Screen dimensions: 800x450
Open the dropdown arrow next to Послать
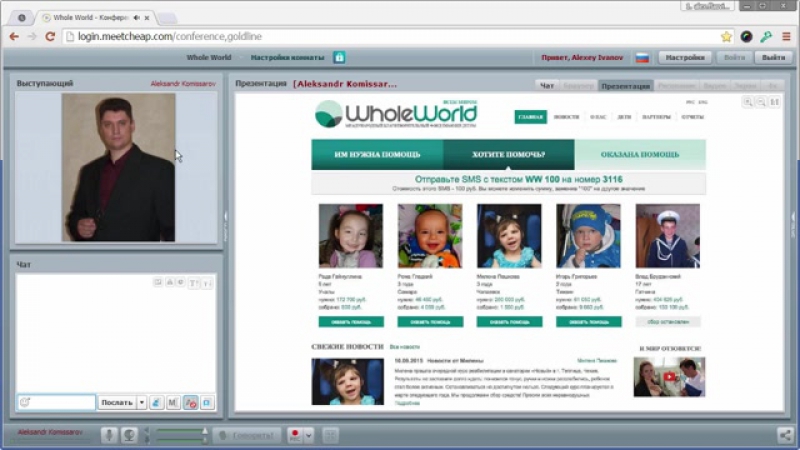(x=142, y=402)
